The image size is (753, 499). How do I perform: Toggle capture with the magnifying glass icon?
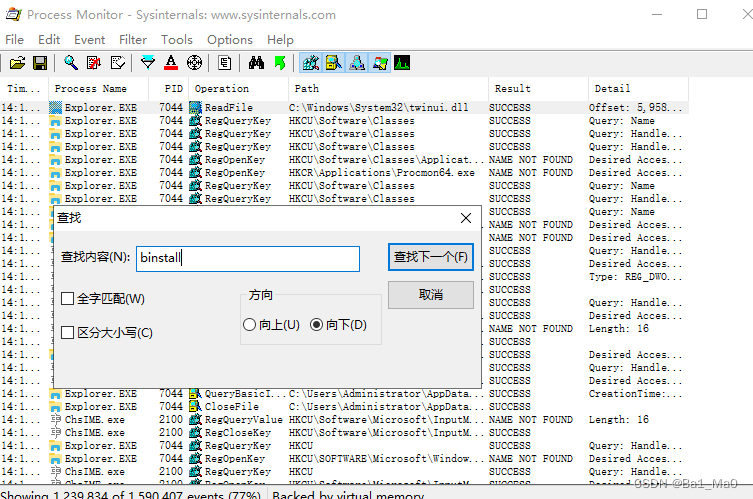71,63
